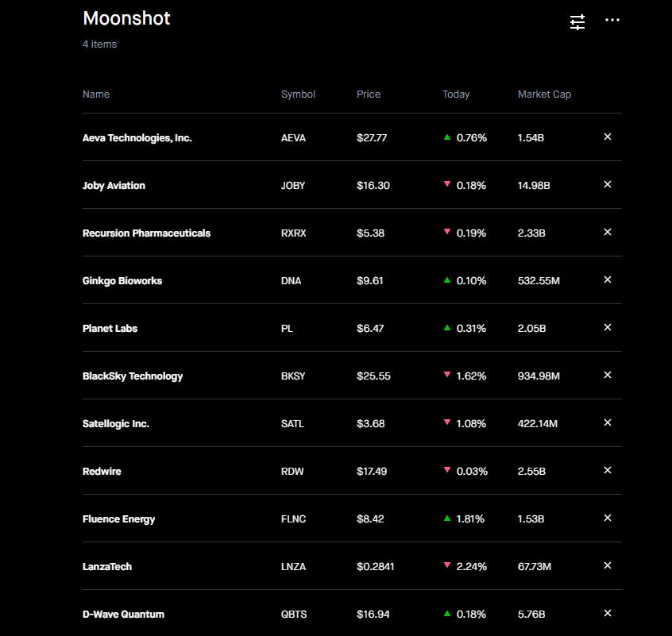Screen dimensions: 672x636
Task: Click the RXRX ticker symbol
Action: coord(294,233)
